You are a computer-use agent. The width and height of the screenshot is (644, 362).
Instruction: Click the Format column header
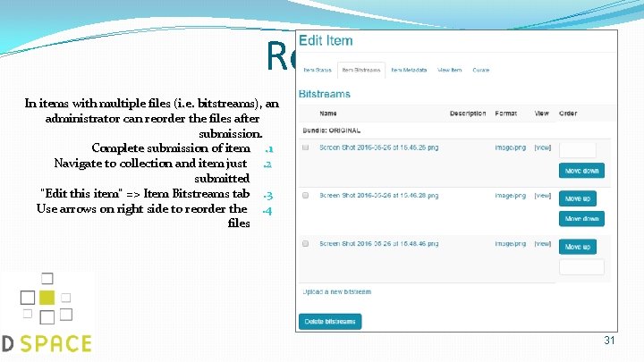coord(505,114)
